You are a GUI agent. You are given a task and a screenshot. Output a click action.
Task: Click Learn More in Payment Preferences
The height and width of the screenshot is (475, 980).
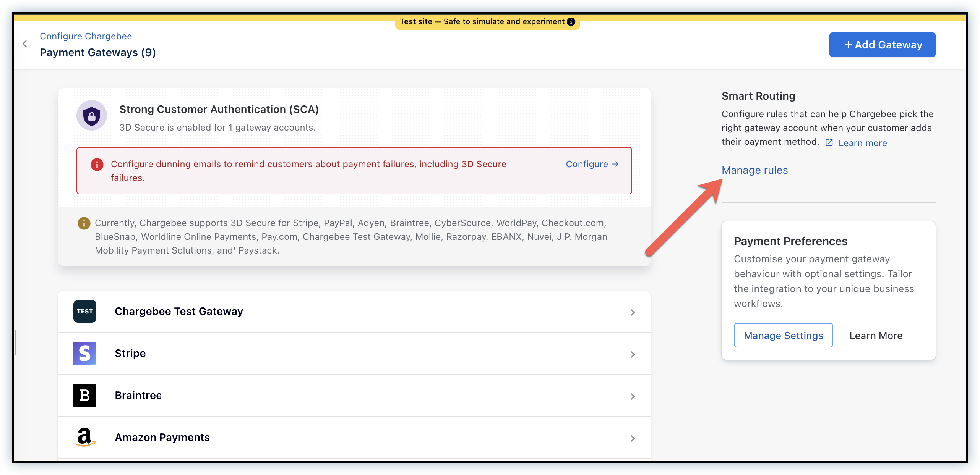tap(876, 336)
